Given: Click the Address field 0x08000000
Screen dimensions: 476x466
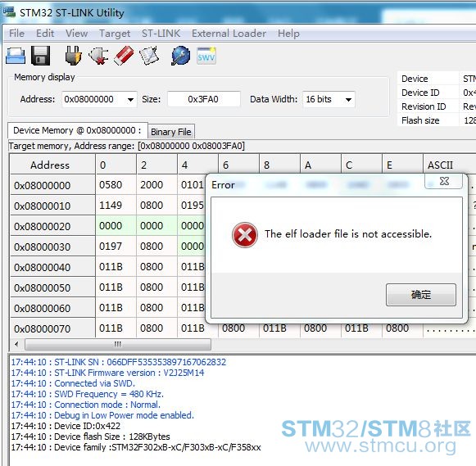Looking at the screenshot, I should click(99, 100).
